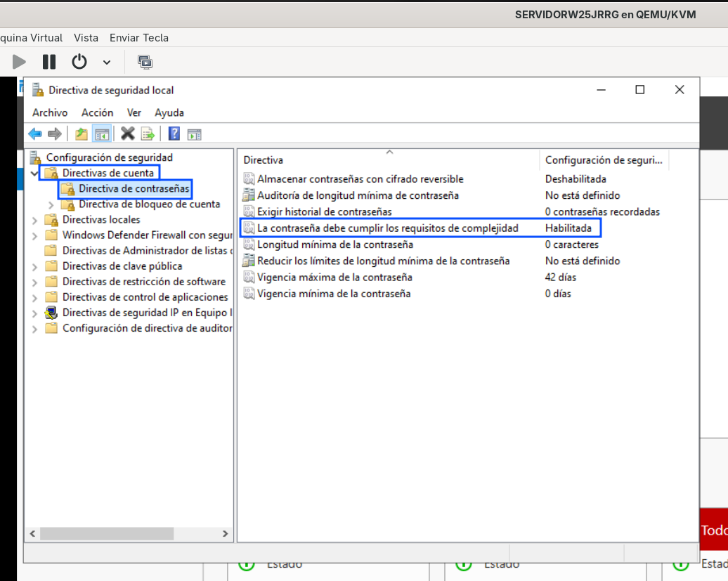Open the Enviar Tecla menu
Image resolution: width=728 pixels, height=581 pixels.
pos(139,38)
